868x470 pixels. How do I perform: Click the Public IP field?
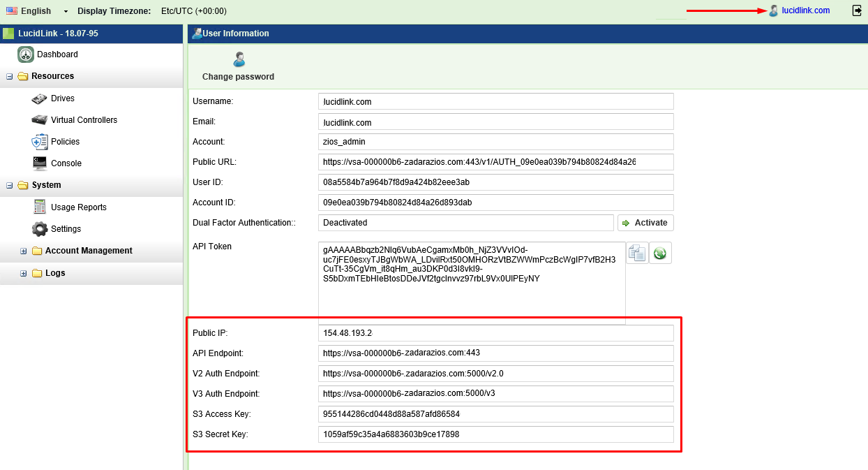pyautogui.click(x=496, y=333)
